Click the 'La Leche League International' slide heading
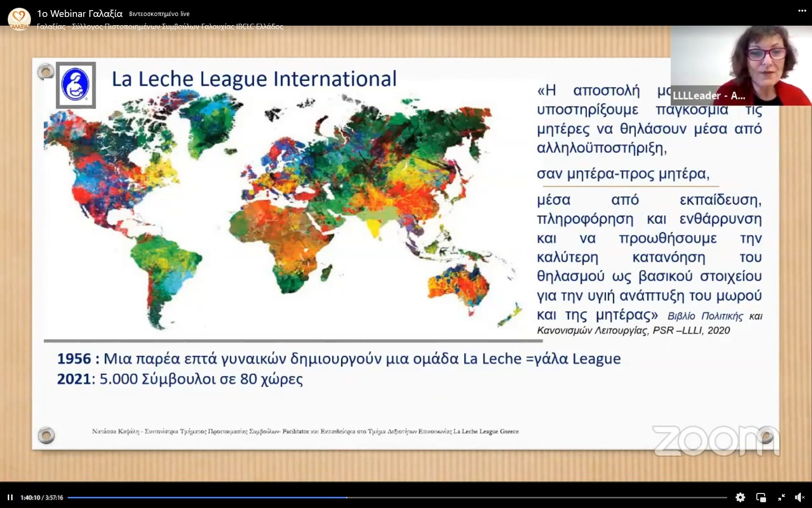Screen dimensions: 812x508 [254, 79]
